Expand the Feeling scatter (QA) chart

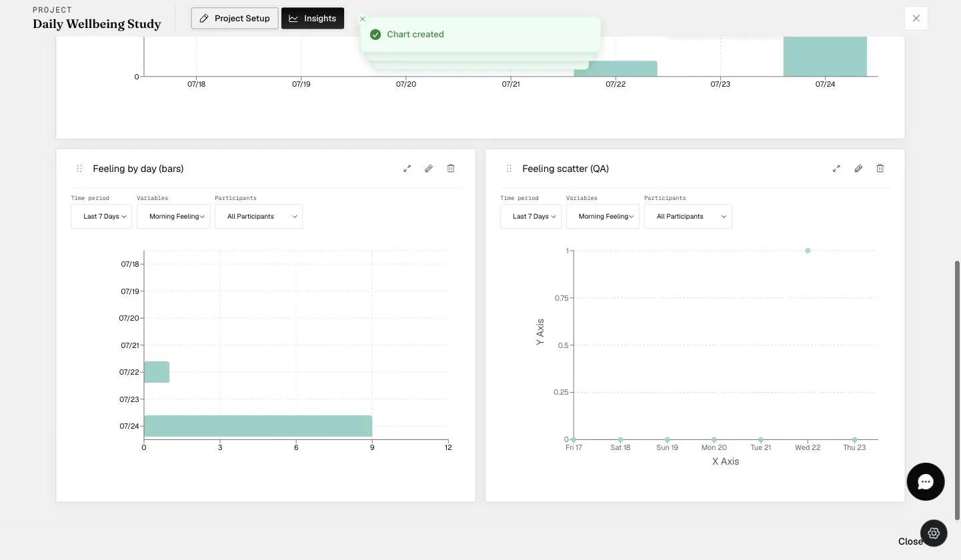pyautogui.click(x=836, y=169)
